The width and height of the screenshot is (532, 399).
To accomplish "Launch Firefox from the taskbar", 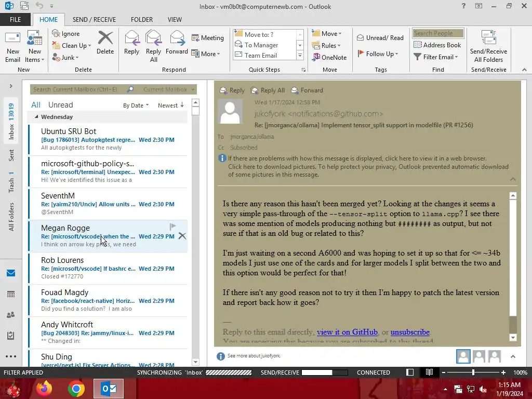I will [x=45, y=389].
